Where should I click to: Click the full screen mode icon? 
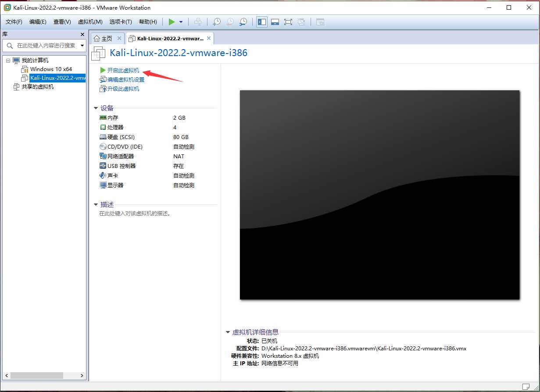(288, 22)
